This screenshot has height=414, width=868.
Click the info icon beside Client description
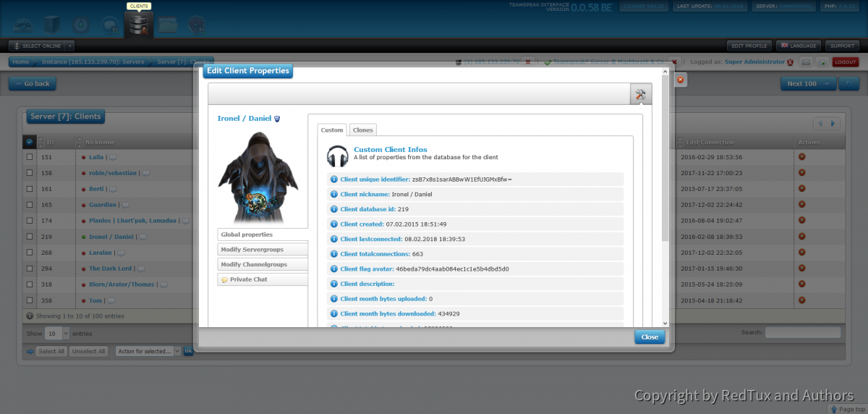coord(334,284)
